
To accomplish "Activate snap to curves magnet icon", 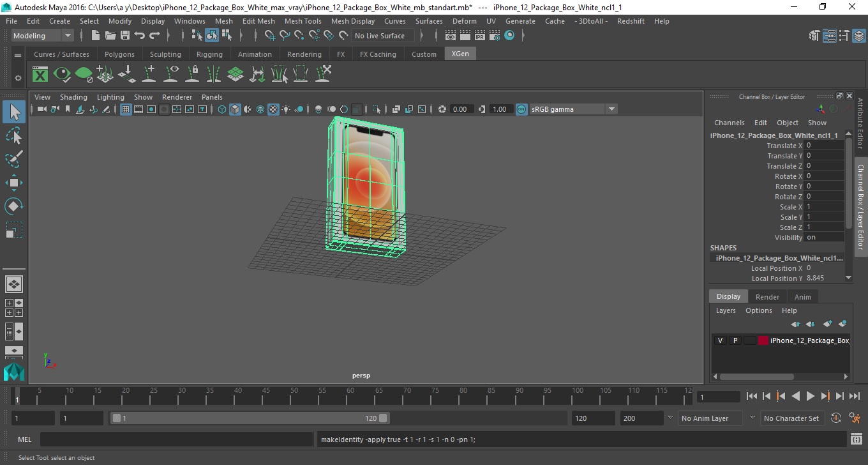I will click(285, 36).
